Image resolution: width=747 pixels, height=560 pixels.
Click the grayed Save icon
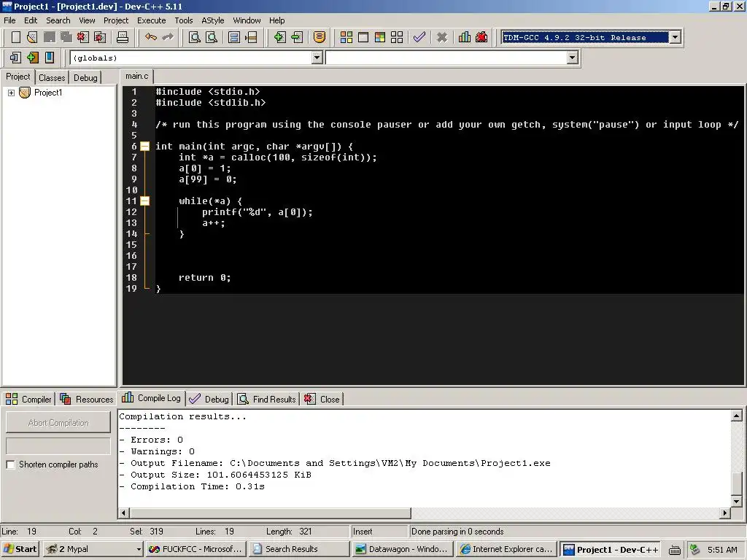pos(50,37)
